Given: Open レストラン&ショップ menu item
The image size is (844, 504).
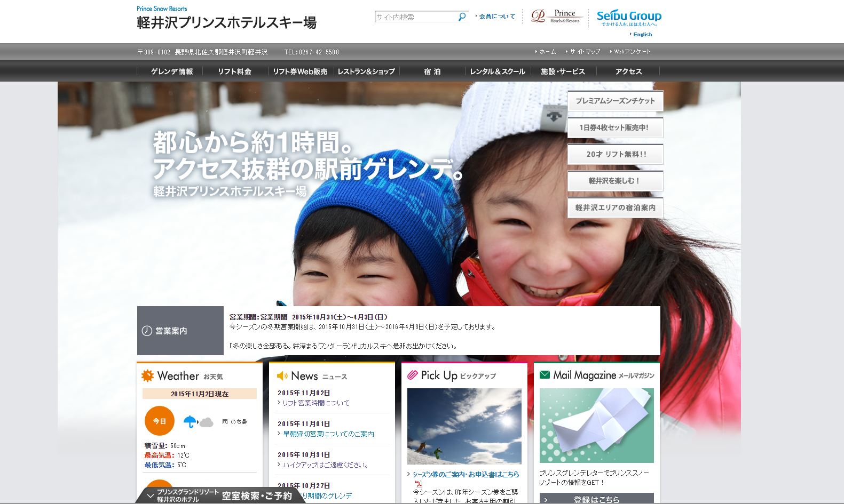Looking at the screenshot, I should point(366,71).
